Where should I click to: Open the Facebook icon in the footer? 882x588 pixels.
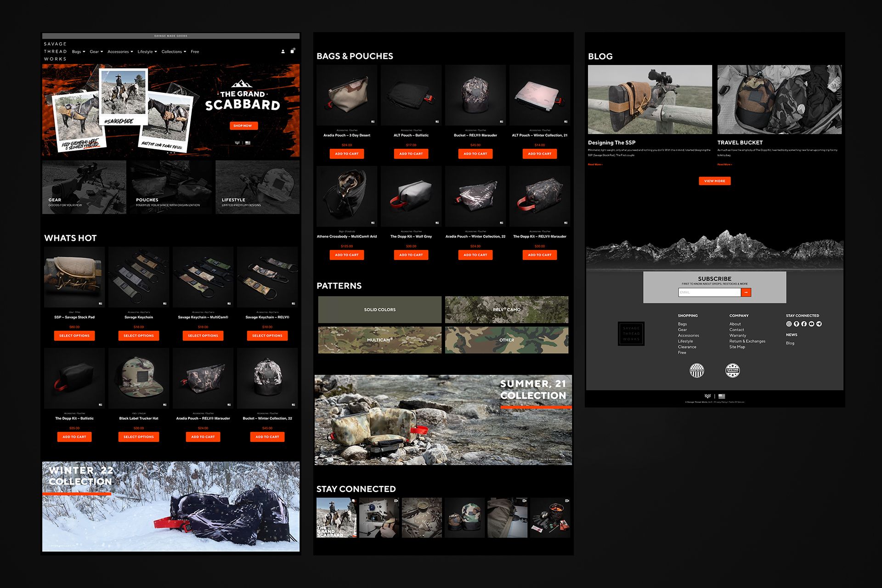(804, 324)
